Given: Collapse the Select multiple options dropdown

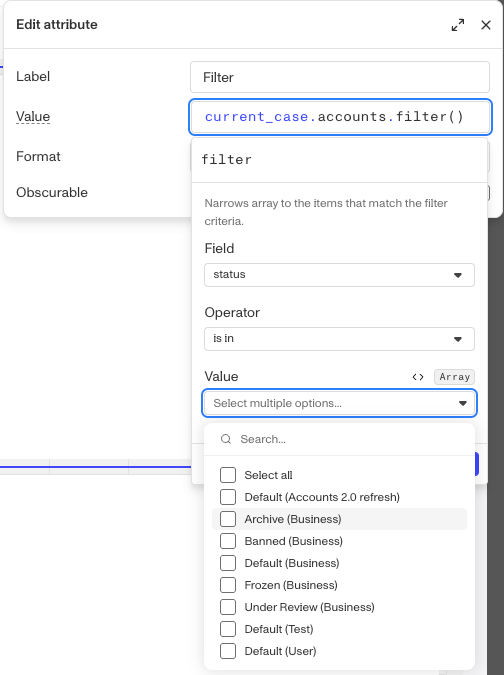Looking at the screenshot, I should click(x=339, y=403).
